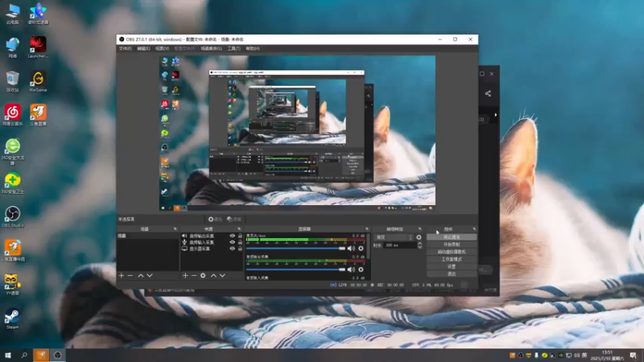Click the 工作室模式 button
This screenshot has width=644, height=362.
point(452,259)
